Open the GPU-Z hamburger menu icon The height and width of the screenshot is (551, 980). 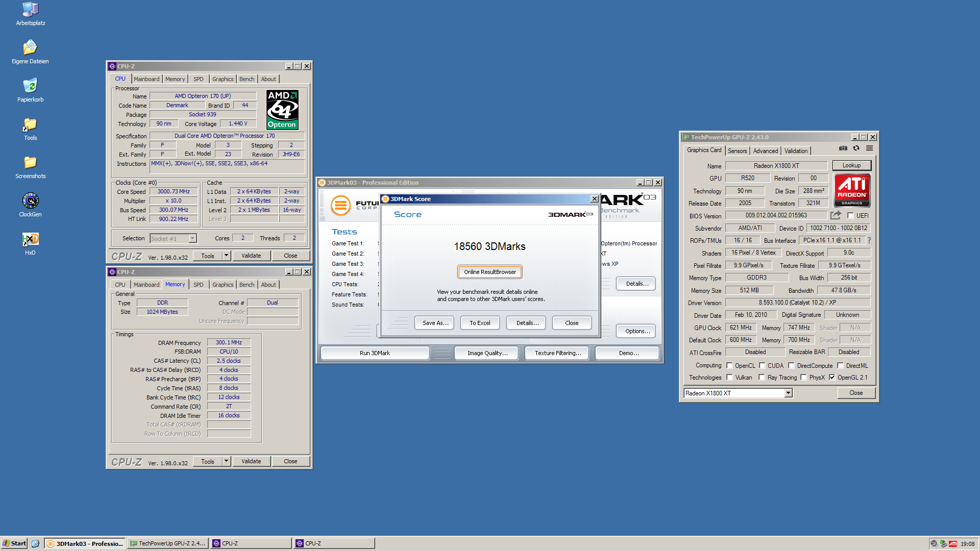pyautogui.click(x=869, y=148)
